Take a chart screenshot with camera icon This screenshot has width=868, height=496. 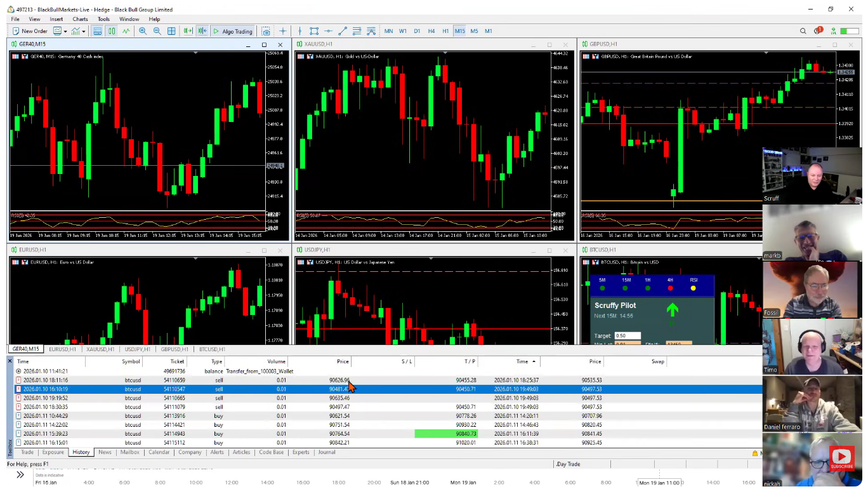(266, 31)
